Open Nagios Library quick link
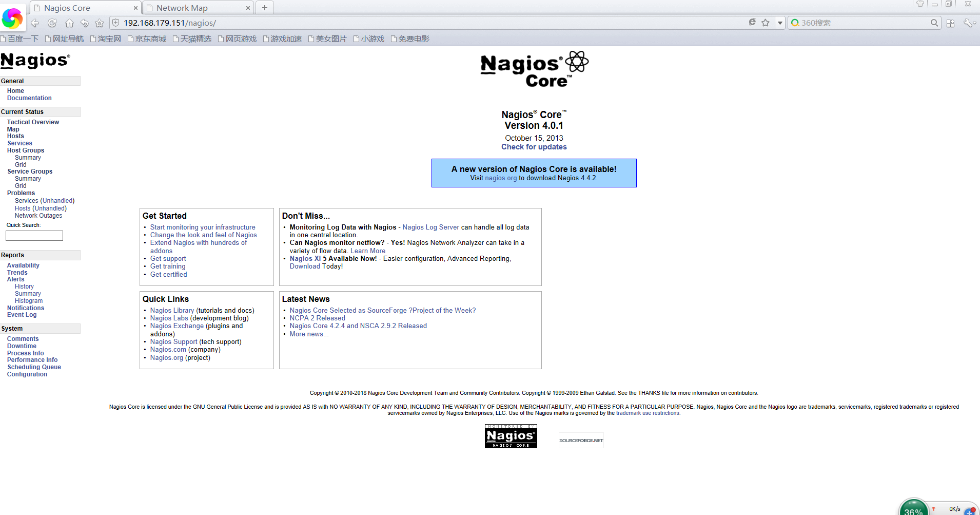The image size is (980, 515). tap(172, 311)
